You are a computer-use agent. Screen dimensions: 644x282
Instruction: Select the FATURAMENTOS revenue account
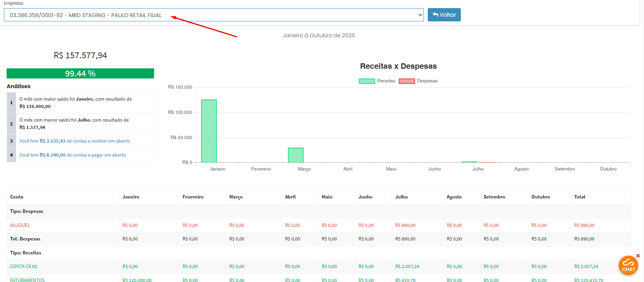click(x=27, y=280)
